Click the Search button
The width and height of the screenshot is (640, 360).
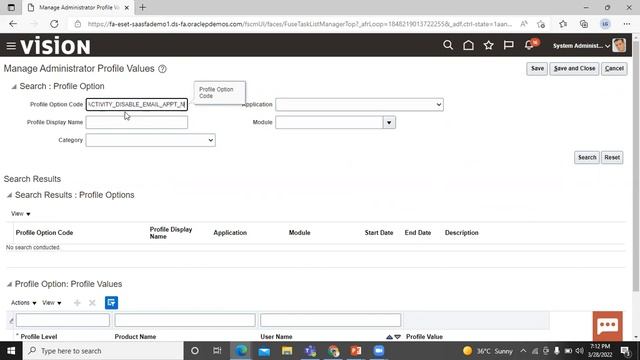(587, 158)
